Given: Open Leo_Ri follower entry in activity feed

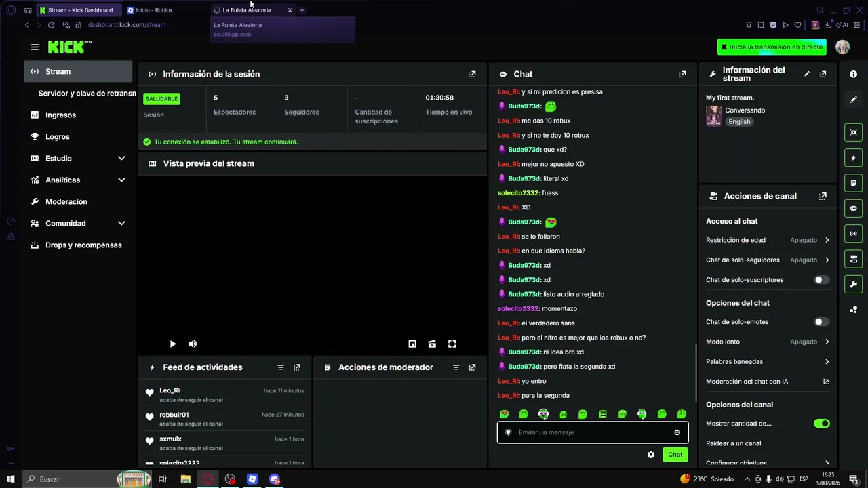Looking at the screenshot, I should (x=224, y=395).
